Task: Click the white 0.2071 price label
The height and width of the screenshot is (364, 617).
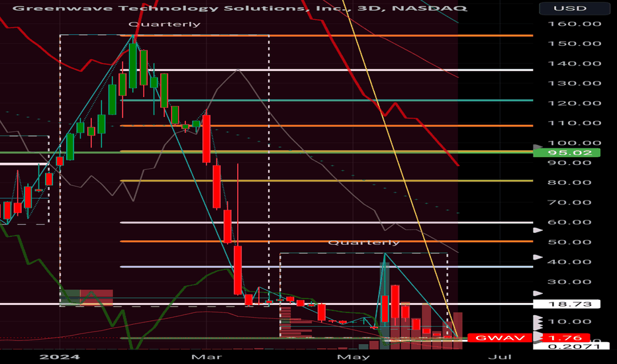Action: click(x=571, y=346)
